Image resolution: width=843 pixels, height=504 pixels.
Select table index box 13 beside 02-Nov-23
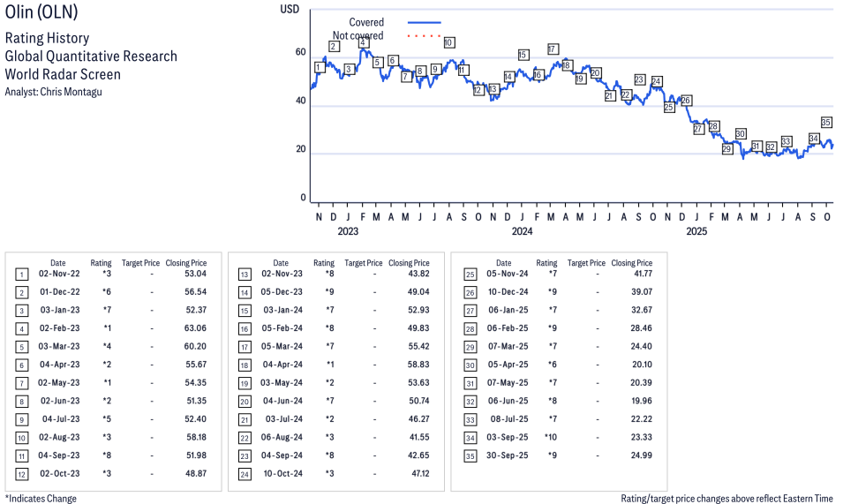click(x=245, y=275)
